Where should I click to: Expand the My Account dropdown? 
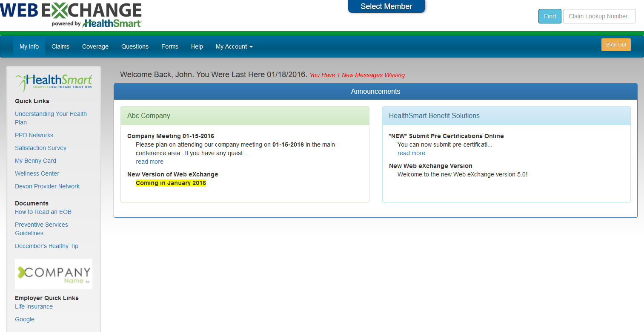pos(234,46)
